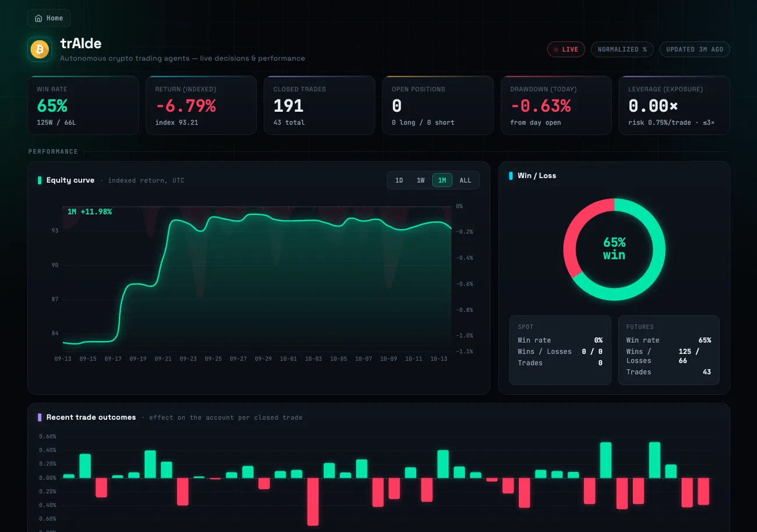Select the 1W time range tab
The image size is (757, 532).
(420, 180)
